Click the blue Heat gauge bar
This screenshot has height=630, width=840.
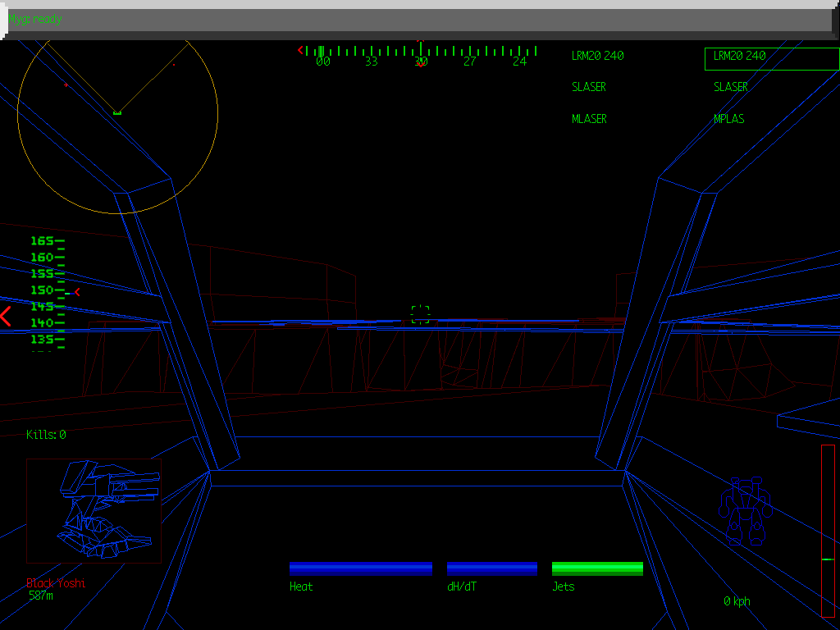[x=361, y=568]
